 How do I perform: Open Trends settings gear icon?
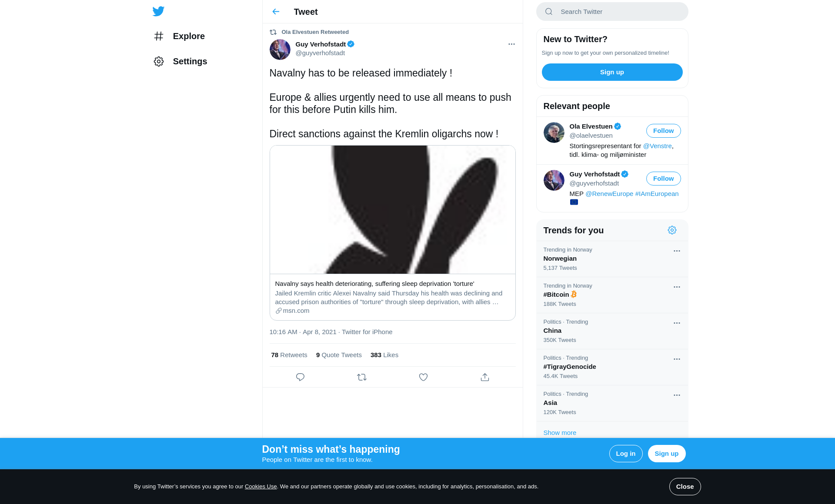(x=672, y=230)
